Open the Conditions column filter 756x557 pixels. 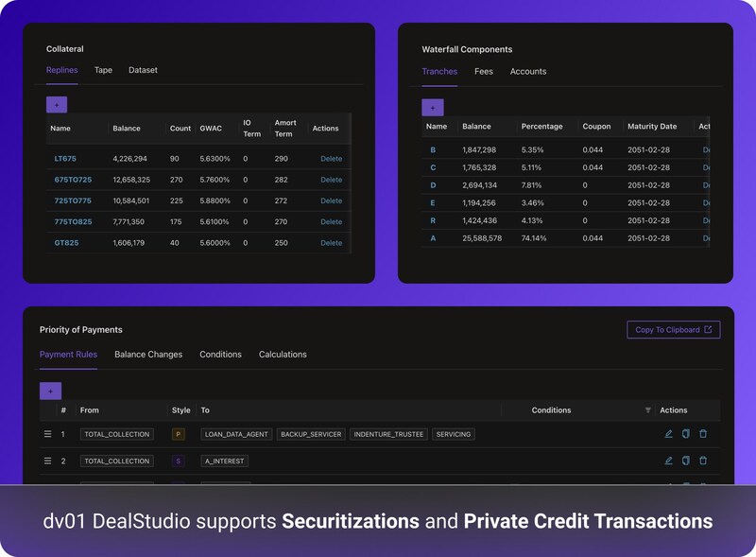pos(647,410)
